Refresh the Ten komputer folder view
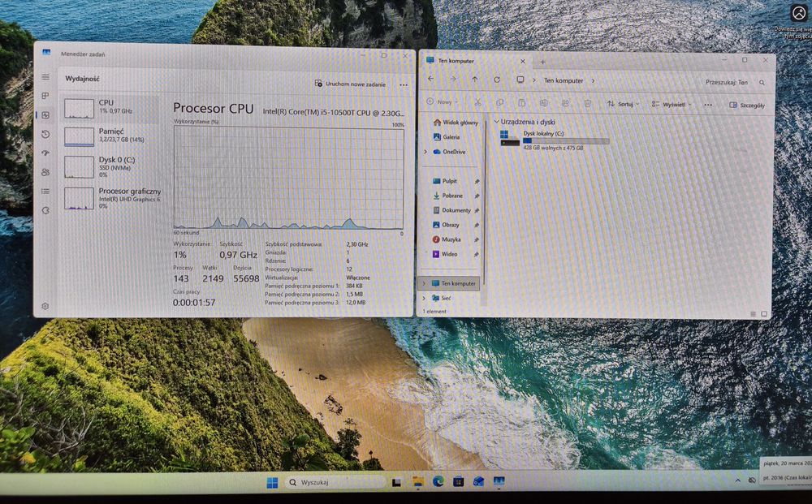 coord(497,80)
